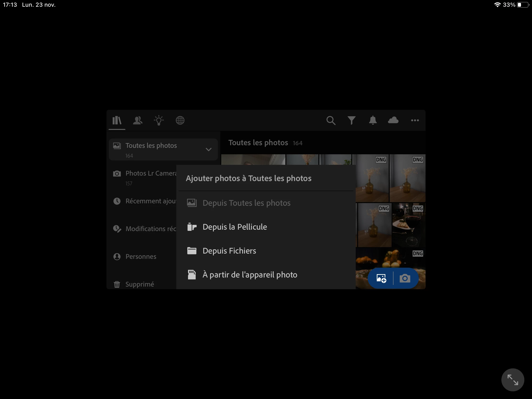Open the Personnes sidebar item

[x=141, y=256]
